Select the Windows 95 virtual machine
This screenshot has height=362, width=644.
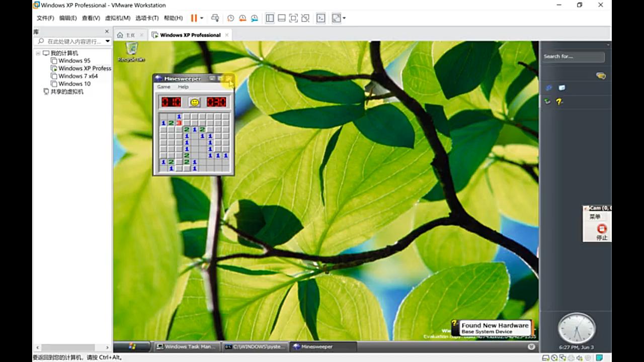74,61
